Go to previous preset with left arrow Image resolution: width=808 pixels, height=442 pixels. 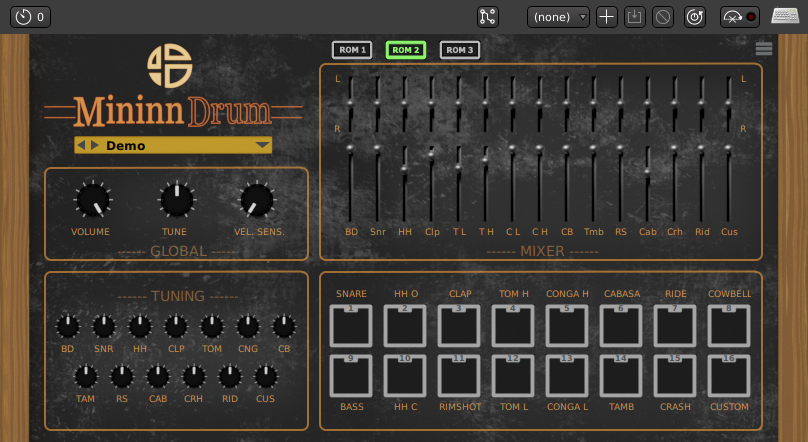click(82, 145)
